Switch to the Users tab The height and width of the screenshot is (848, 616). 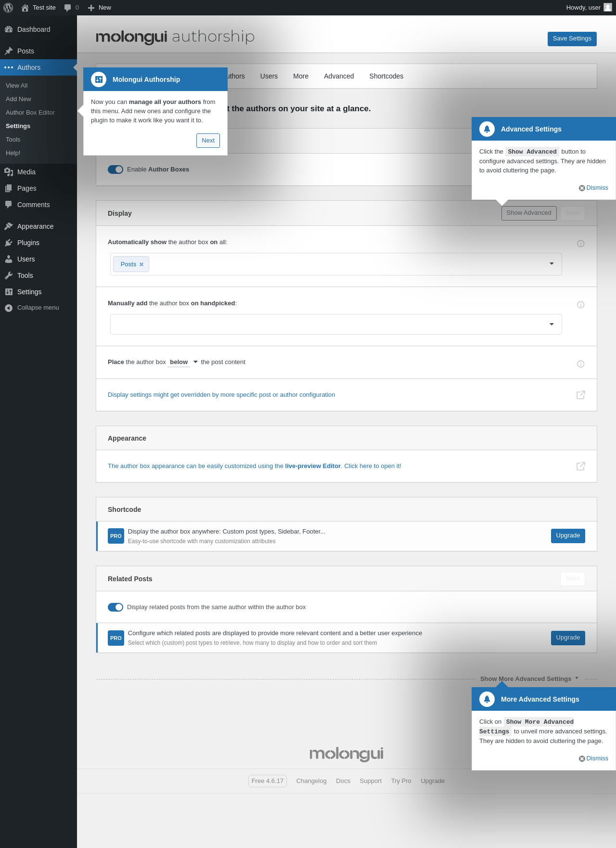(269, 76)
